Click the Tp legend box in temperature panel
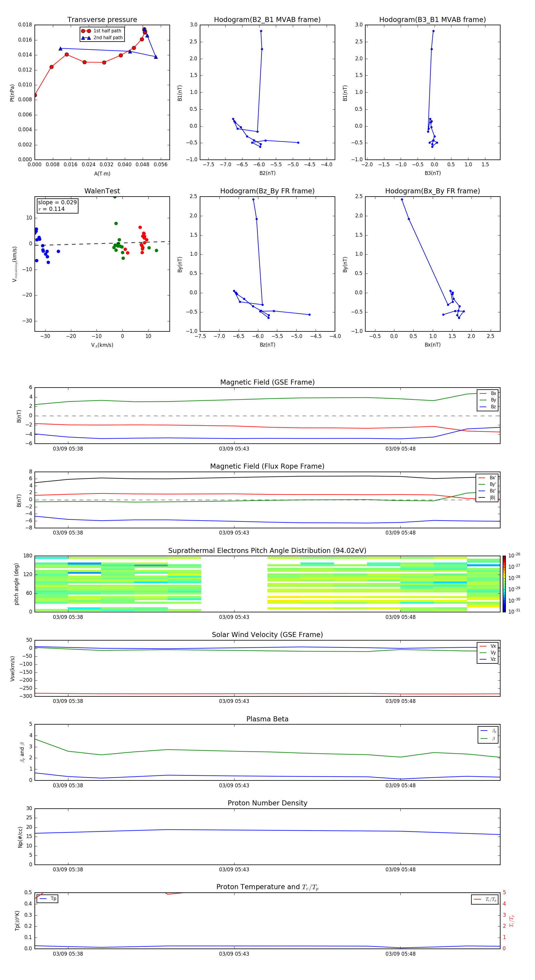The width and height of the screenshot is (535, 980). [48, 899]
